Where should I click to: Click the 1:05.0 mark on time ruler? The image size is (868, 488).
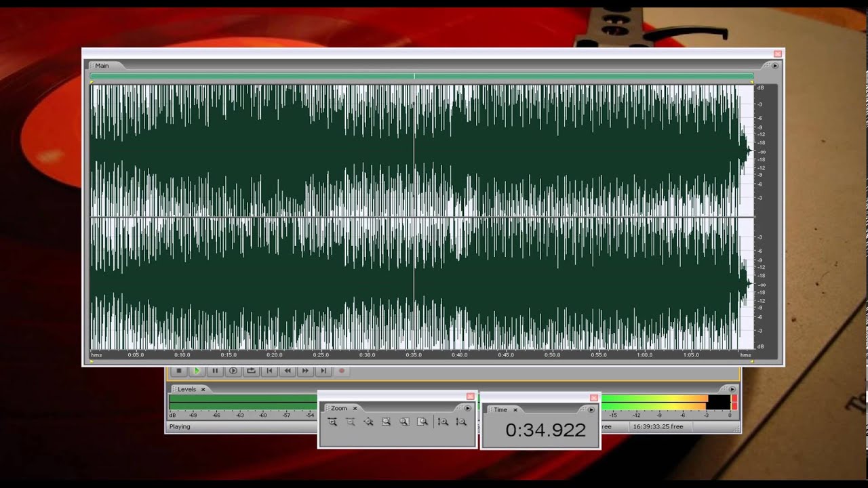click(x=691, y=354)
